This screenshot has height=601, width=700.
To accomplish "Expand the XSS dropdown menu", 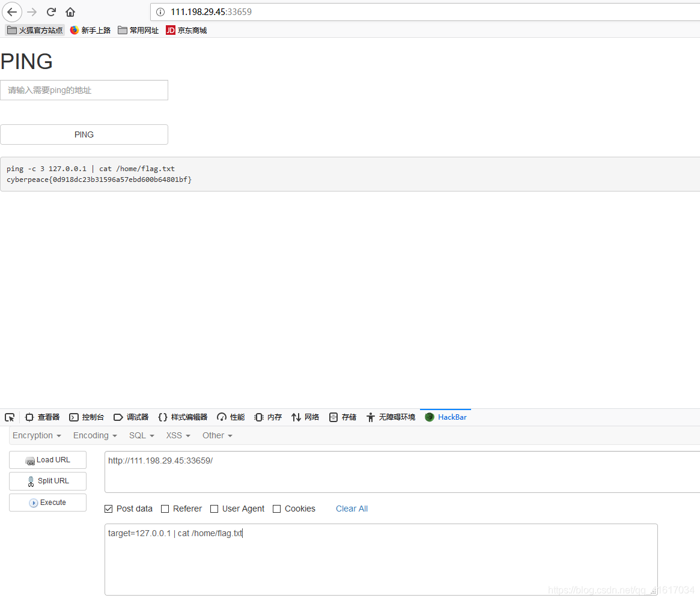I will (178, 435).
